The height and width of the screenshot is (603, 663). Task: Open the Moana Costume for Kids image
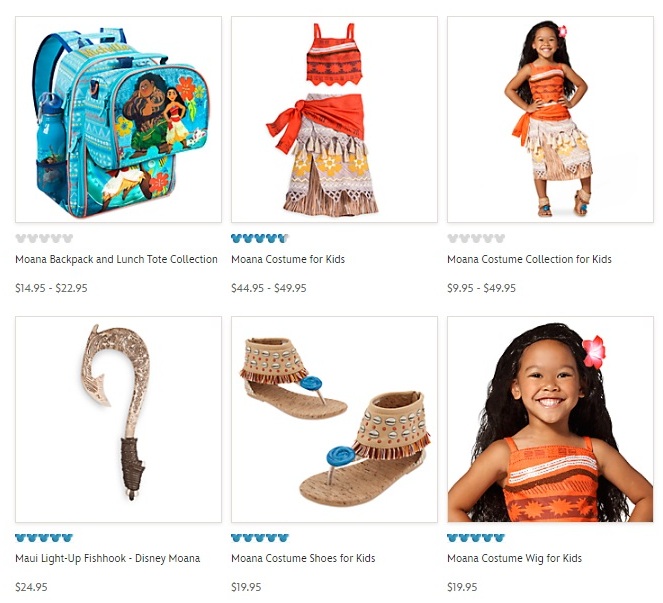point(334,119)
